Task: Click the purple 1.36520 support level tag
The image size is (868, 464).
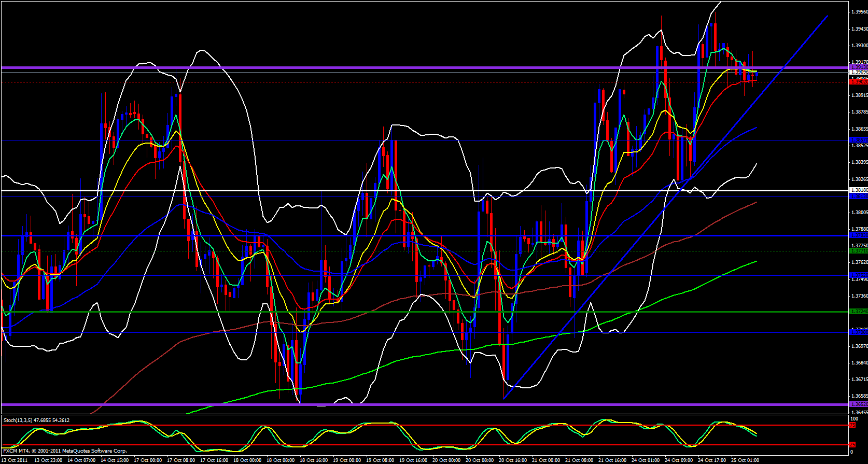Action: 858,404
